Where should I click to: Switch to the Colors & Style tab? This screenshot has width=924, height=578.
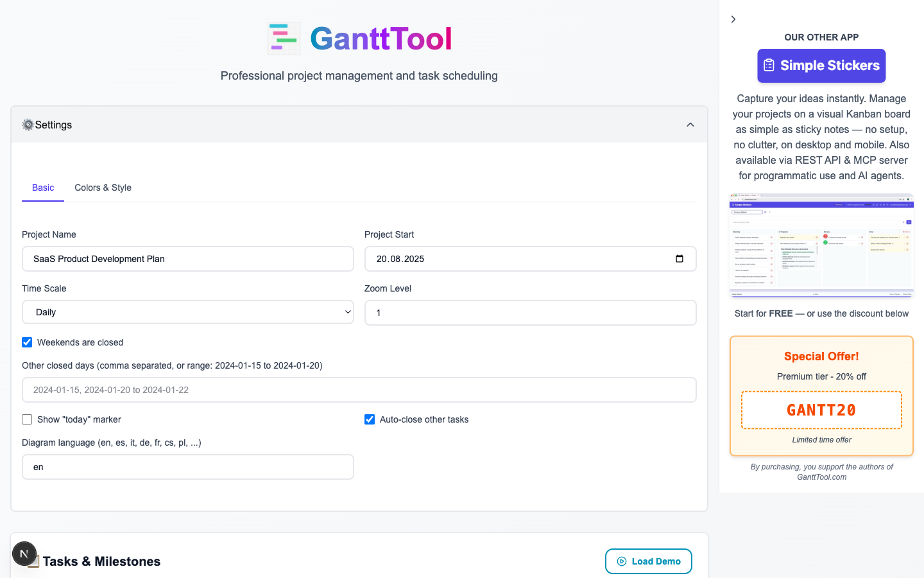click(103, 188)
